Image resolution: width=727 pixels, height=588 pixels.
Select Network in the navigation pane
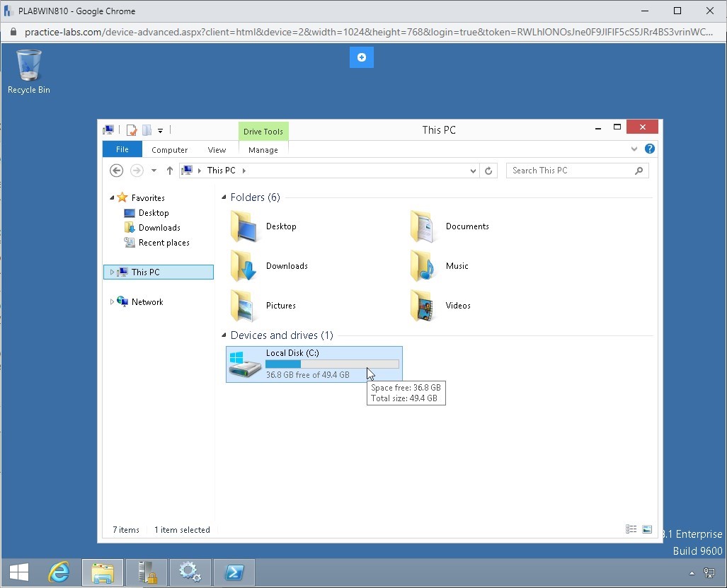[x=147, y=301]
